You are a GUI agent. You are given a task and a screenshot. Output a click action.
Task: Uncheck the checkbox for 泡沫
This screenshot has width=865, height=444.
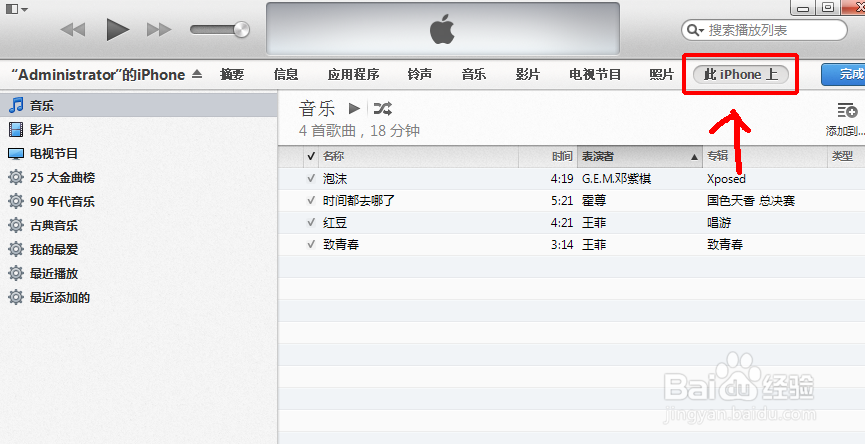[311, 178]
